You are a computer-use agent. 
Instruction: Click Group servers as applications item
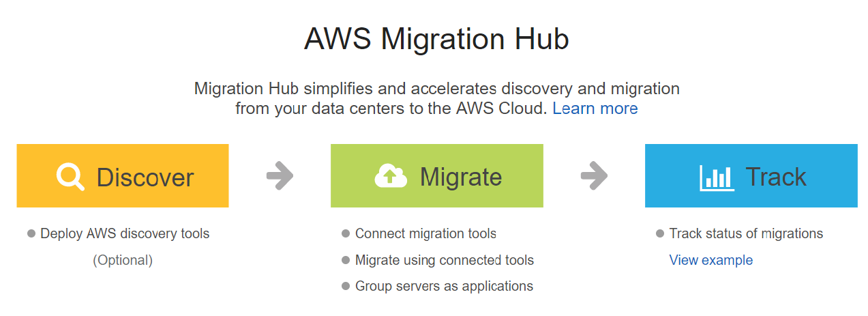click(x=444, y=286)
